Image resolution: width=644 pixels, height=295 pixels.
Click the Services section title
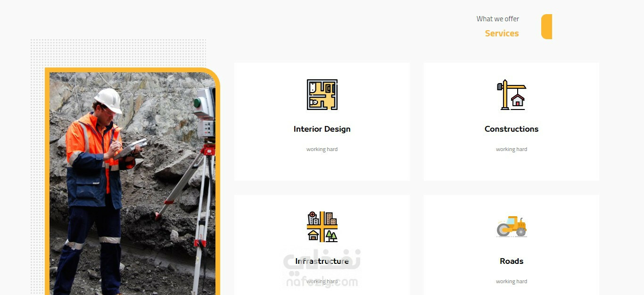(x=502, y=34)
